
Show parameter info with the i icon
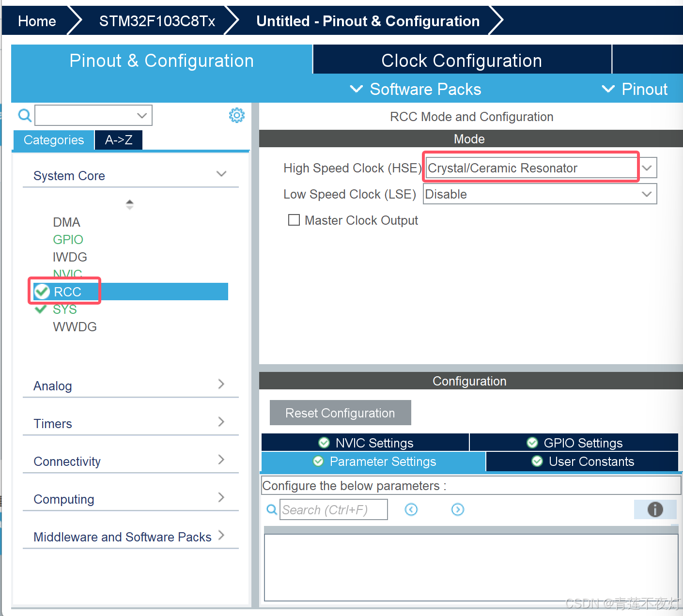click(655, 509)
